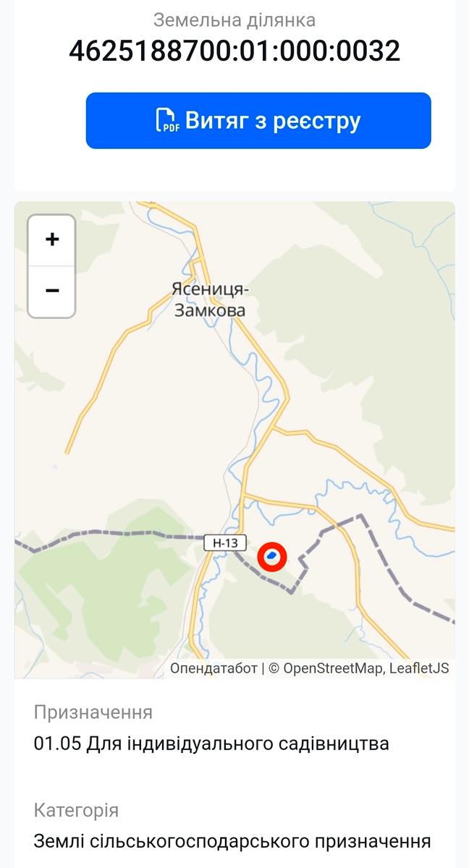Click the H-13 road shield
The height and width of the screenshot is (868, 469).
(x=225, y=542)
